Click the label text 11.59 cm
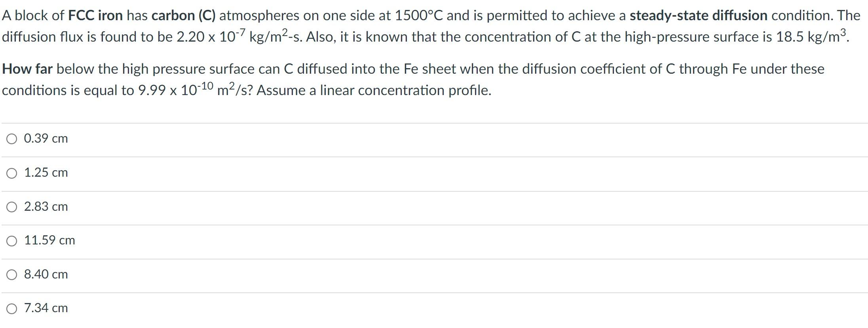The height and width of the screenshot is (328, 868). [49, 240]
